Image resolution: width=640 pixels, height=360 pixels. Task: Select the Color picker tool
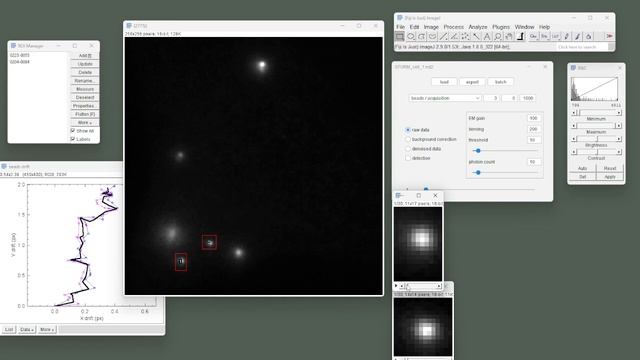click(x=520, y=37)
